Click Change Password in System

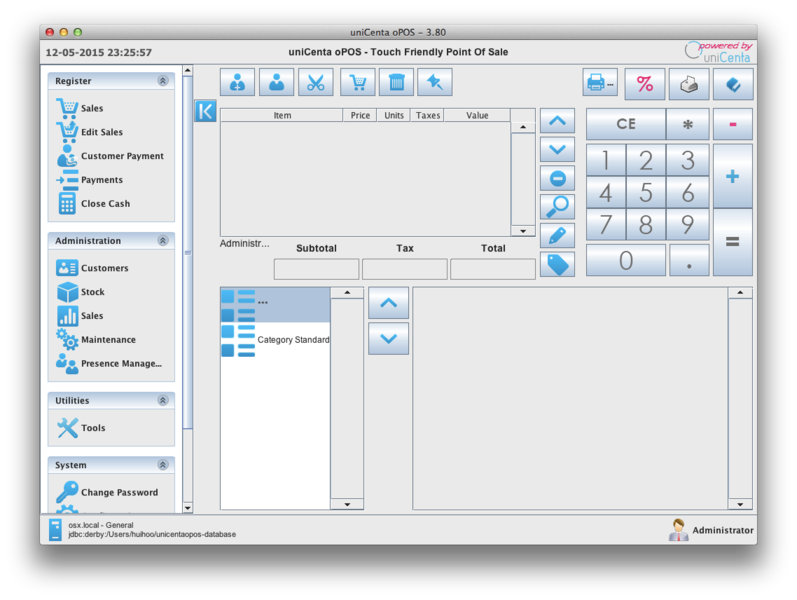coord(107,492)
